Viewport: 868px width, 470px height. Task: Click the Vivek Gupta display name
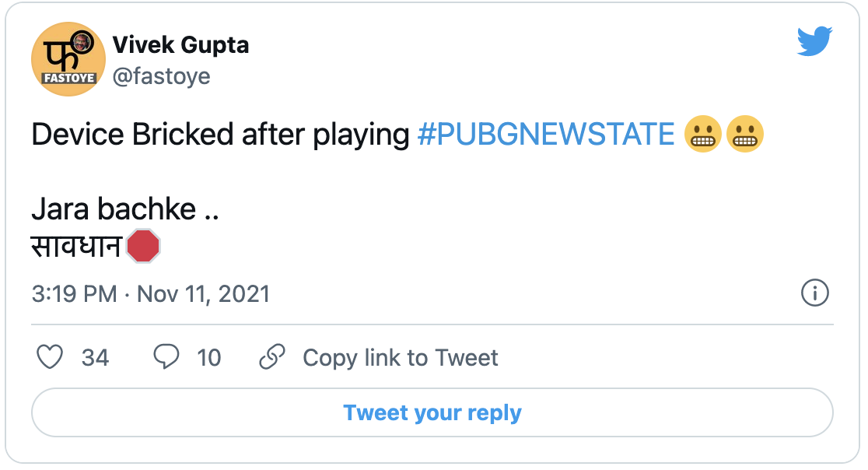[x=181, y=45]
